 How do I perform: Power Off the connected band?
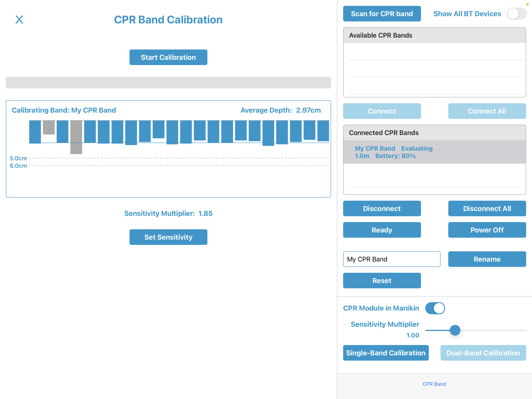pos(487,230)
